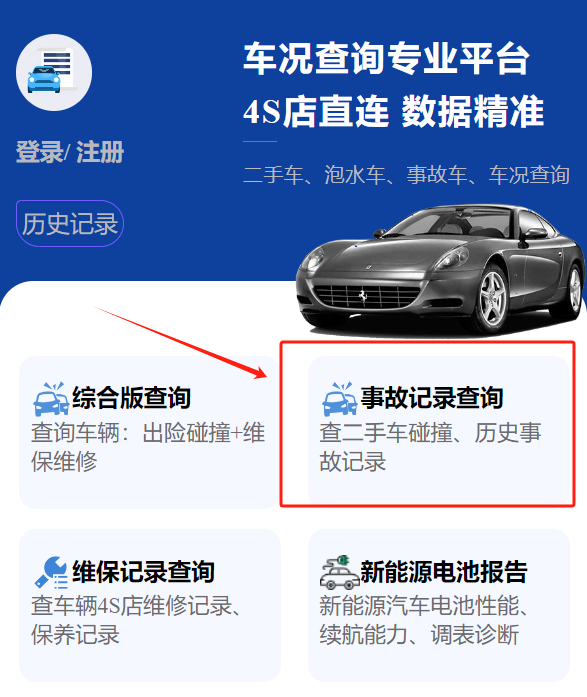The height and width of the screenshot is (697, 587).
Task: Click the 车况查询专业平台 banner title
Action: pyautogui.click(x=387, y=58)
